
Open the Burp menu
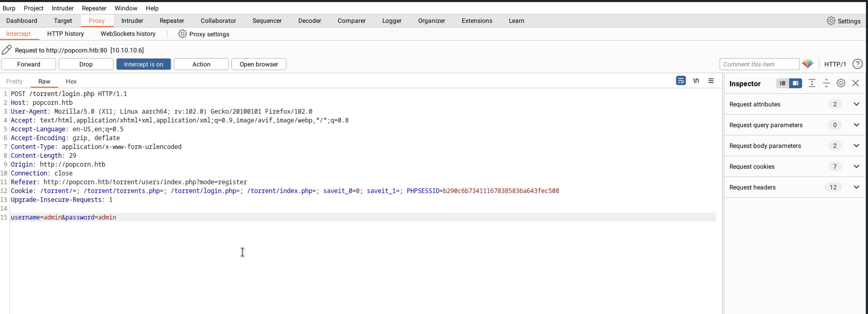pos(9,8)
